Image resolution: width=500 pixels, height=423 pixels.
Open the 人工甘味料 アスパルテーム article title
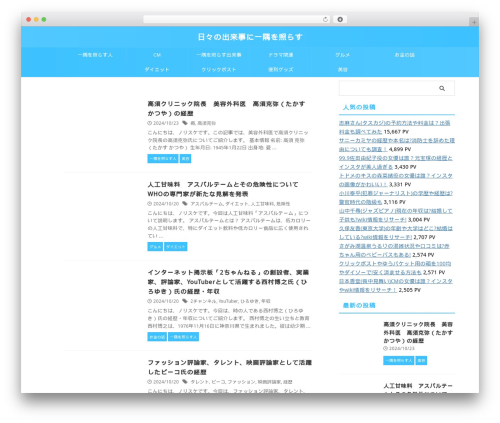223,189
